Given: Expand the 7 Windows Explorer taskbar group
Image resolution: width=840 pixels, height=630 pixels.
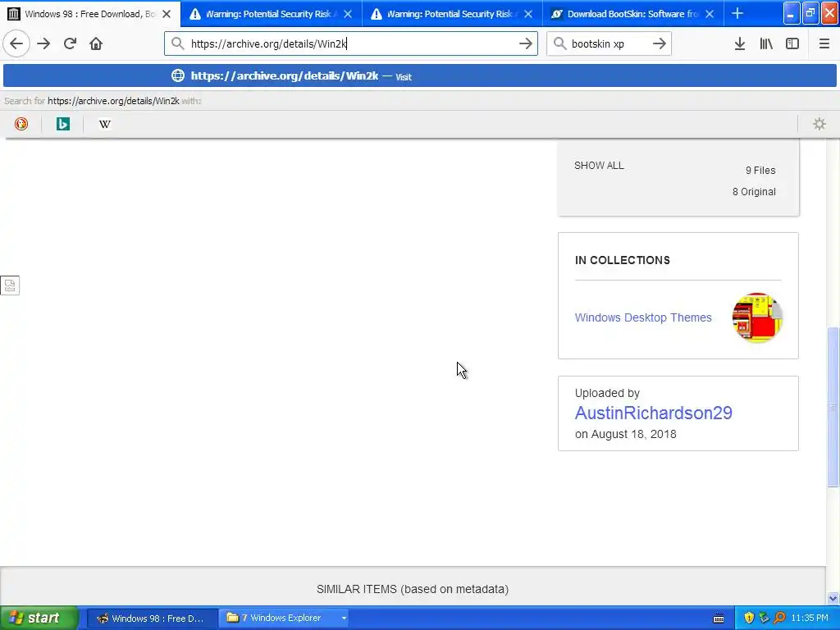Looking at the screenshot, I should (x=344, y=619).
